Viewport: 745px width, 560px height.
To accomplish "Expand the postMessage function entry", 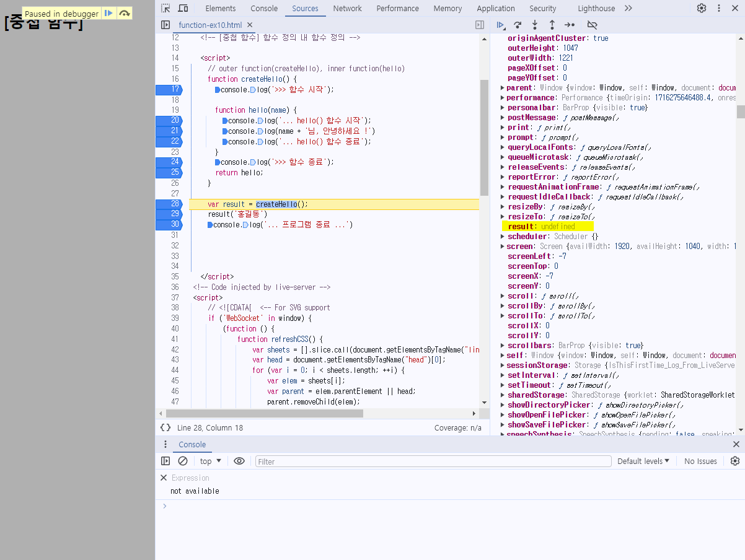I will click(x=503, y=118).
